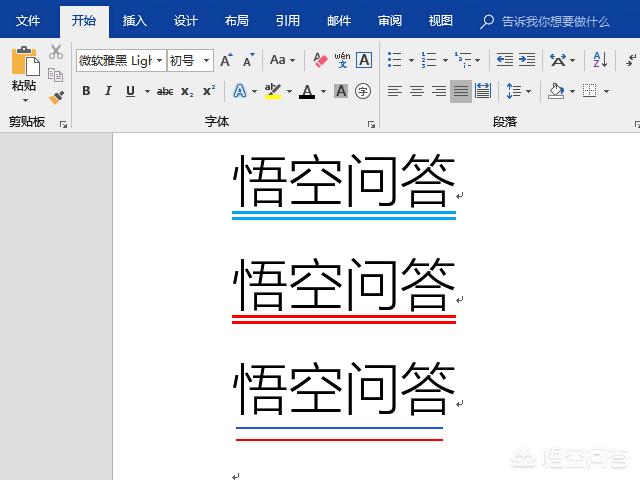Switch to the 审阅 (Review) tab
640x480 pixels.
click(389, 20)
